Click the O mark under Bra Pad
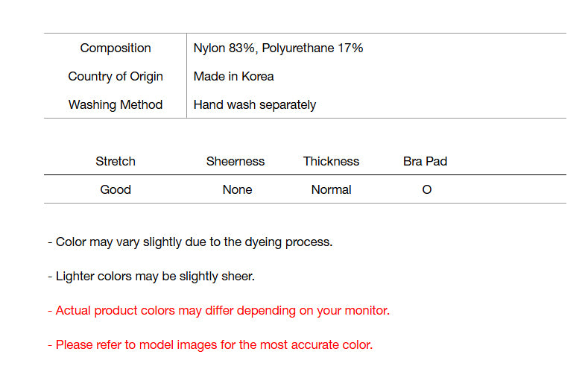The image size is (588, 375). point(427,190)
